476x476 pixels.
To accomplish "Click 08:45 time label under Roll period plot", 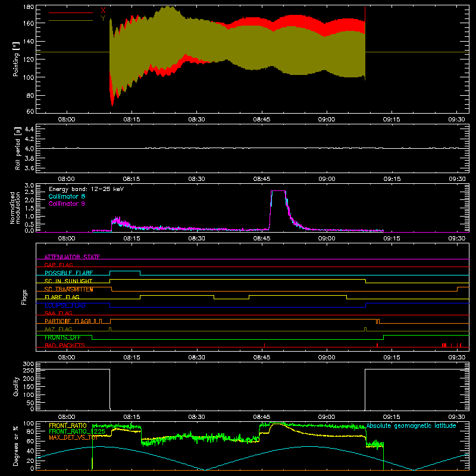I will click(262, 179).
